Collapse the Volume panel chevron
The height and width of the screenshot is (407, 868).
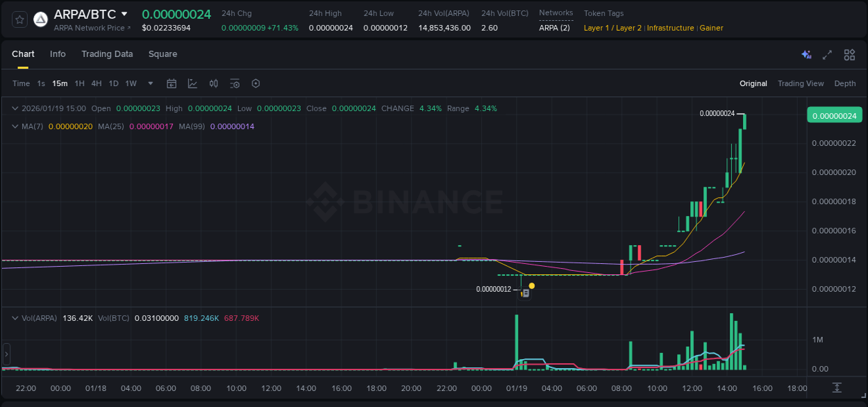click(x=15, y=317)
